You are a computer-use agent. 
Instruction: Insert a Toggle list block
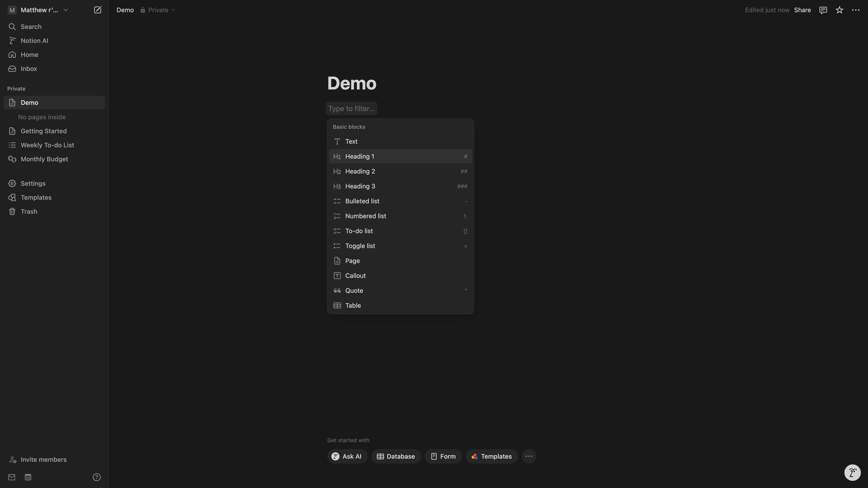[400, 246]
